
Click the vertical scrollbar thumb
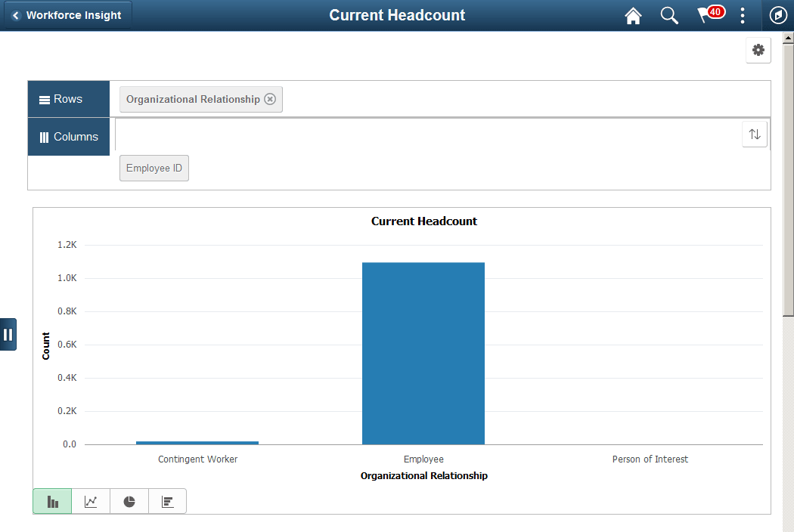tap(788, 180)
